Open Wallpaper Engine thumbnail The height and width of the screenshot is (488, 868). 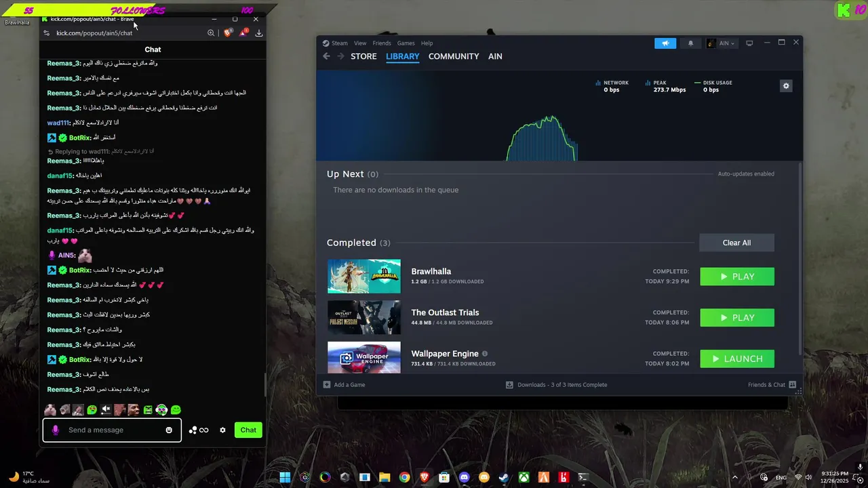coord(364,357)
